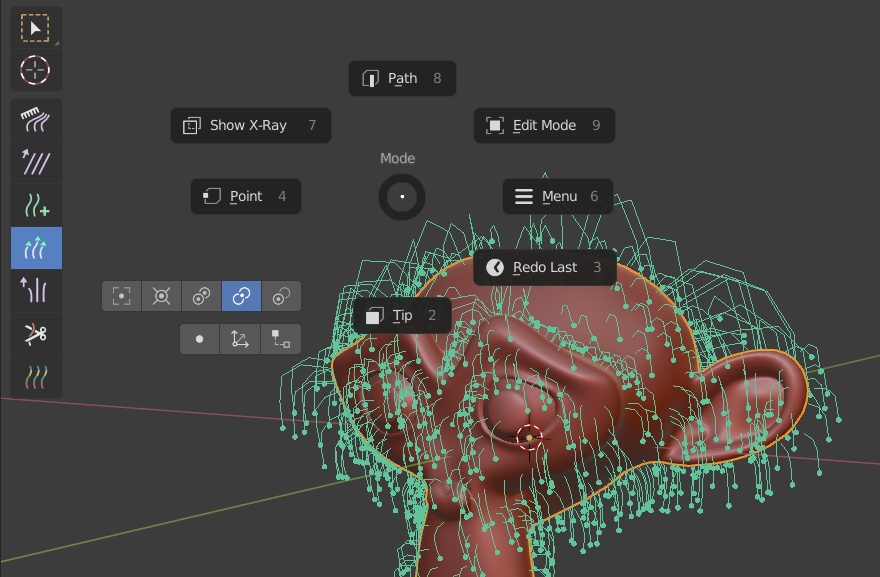This screenshot has width=880, height=577.
Task: Select the Tweak selection tool at top
Action: pyautogui.click(x=36, y=27)
